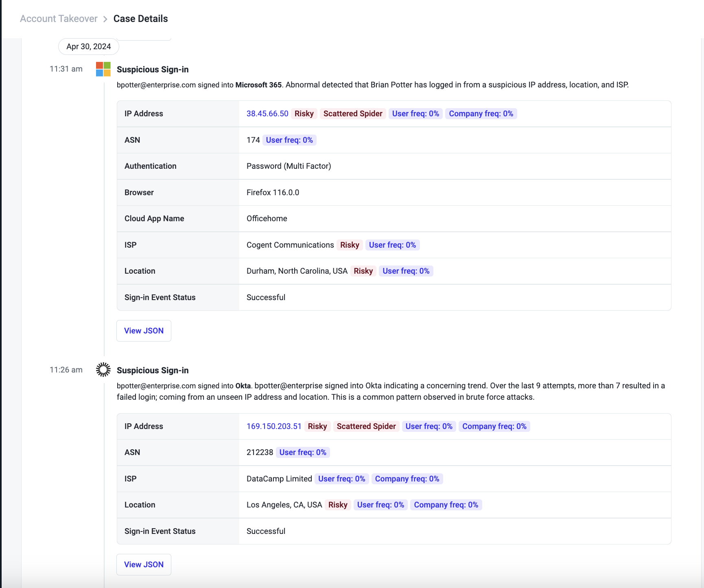Click Risky tag beside Durham, North Carolina
The width and height of the screenshot is (704, 588).
point(363,271)
